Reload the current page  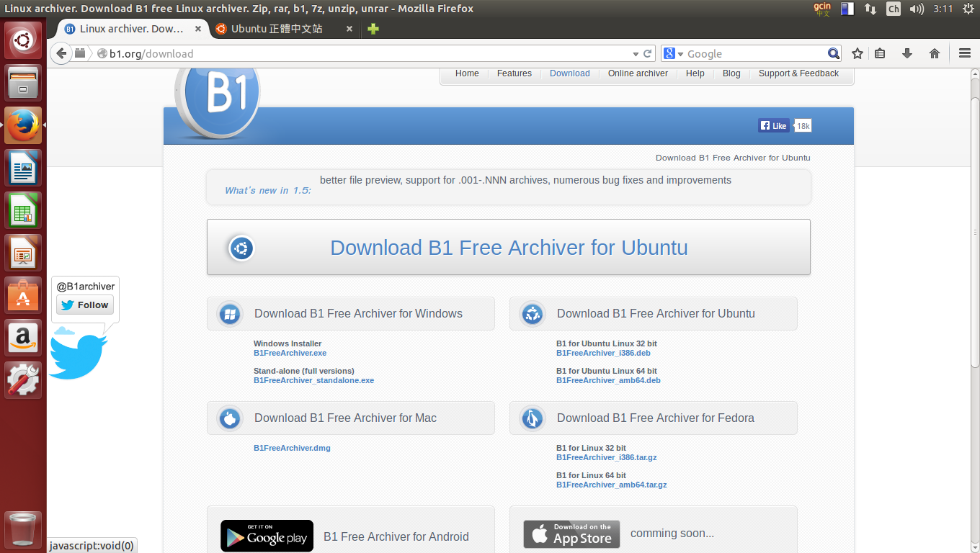click(648, 53)
